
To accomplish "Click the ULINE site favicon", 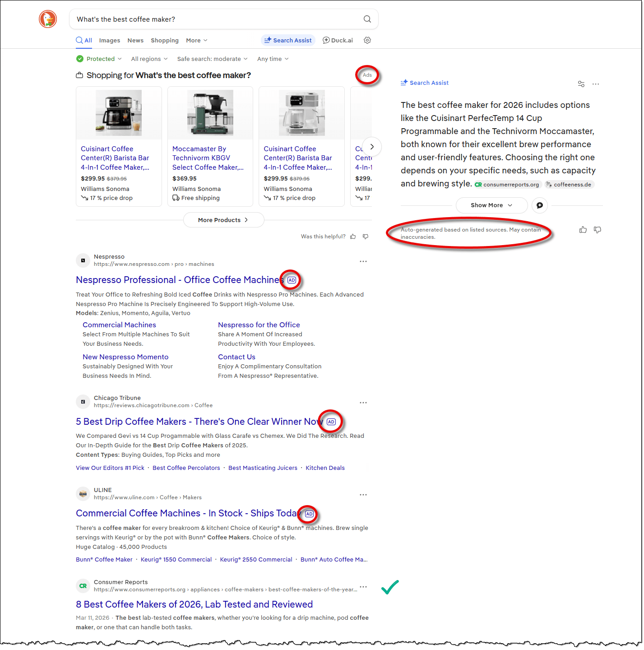I will pyautogui.click(x=83, y=494).
